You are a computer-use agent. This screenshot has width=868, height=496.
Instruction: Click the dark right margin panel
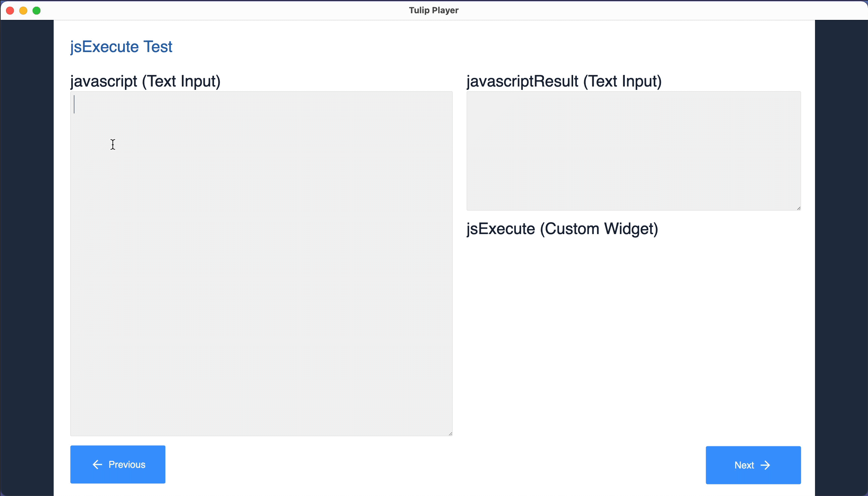click(x=841, y=258)
